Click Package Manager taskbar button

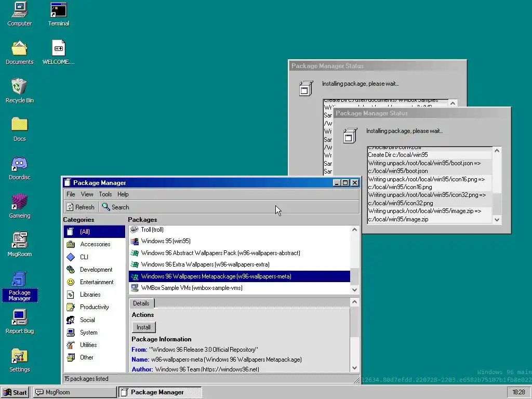click(160, 393)
